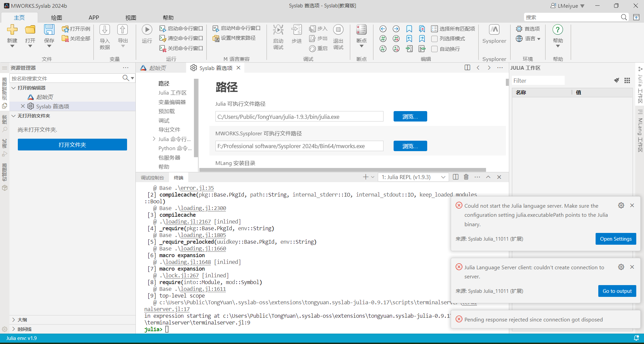Image resolution: width=644 pixels, height=344 pixels.
Task: Enable the 自动换行 checkbox
Action: pyautogui.click(x=434, y=49)
